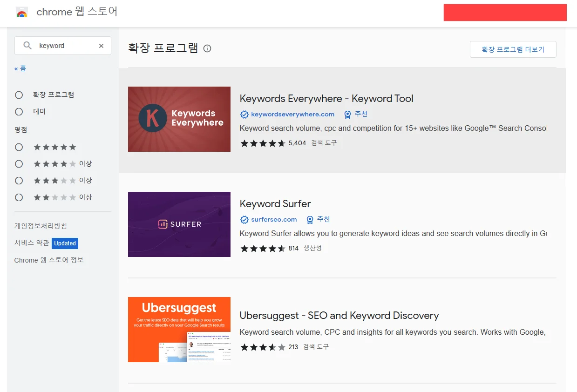Viewport: 577px width, 392px height.
Task: Click 검색 도구 category of Keywords Everywhere
Action: [324, 143]
